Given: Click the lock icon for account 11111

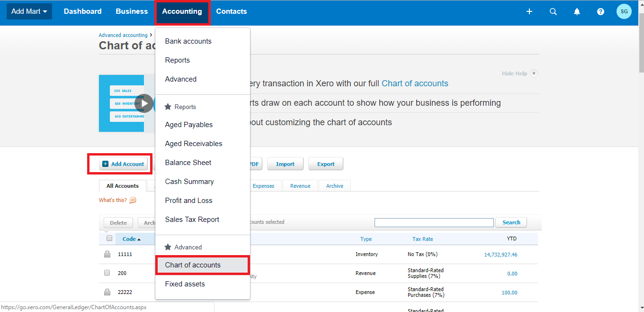Looking at the screenshot, I should (x=107, y=254).
